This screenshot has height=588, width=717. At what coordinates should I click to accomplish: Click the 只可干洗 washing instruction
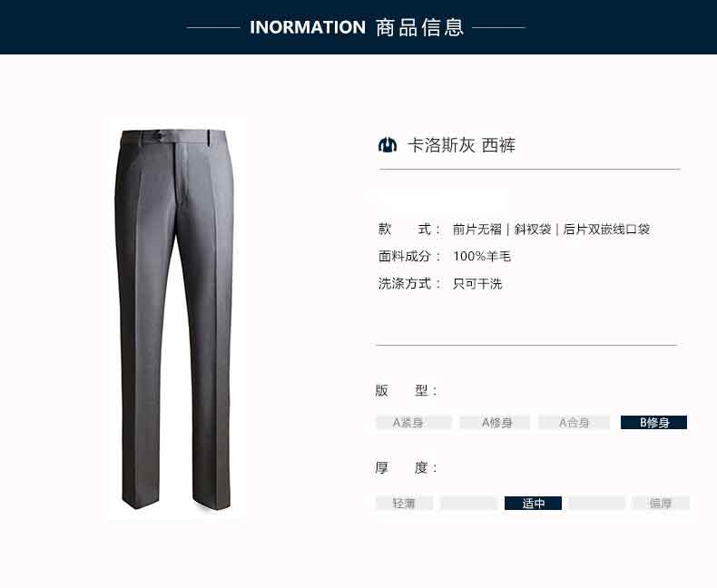pos(477,283)
